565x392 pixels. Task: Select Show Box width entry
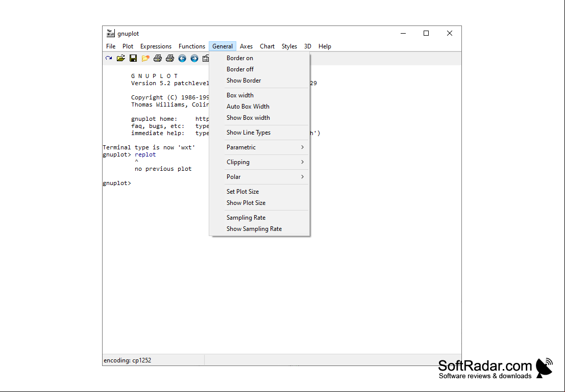coord(259,117)
